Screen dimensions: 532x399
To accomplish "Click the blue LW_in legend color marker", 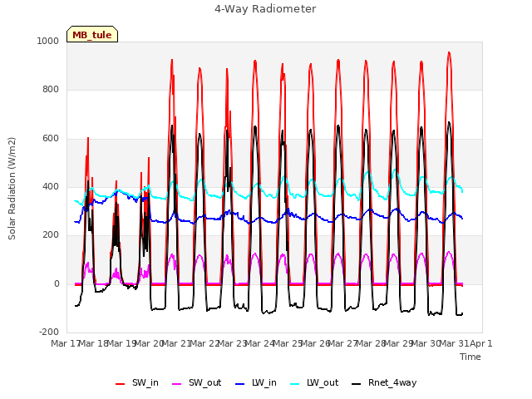I will pos(240,384).
